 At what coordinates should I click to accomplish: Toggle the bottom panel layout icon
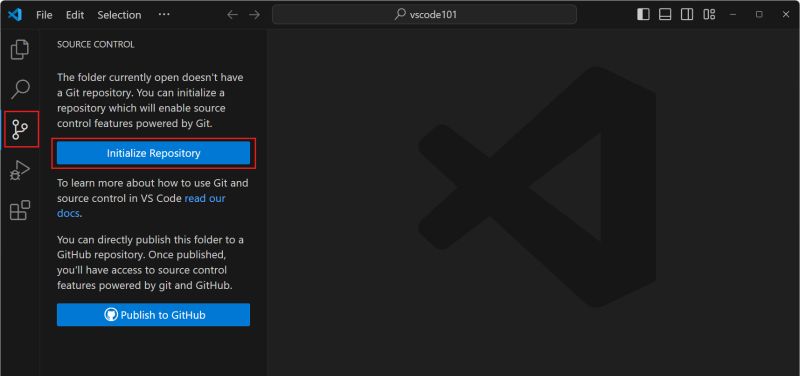point(665,14)
